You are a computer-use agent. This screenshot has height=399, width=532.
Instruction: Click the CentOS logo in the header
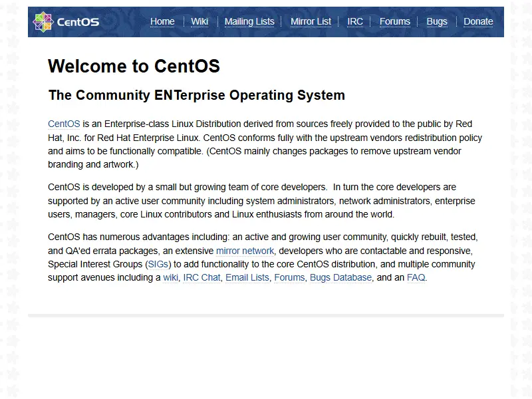[x=66, y=22]
